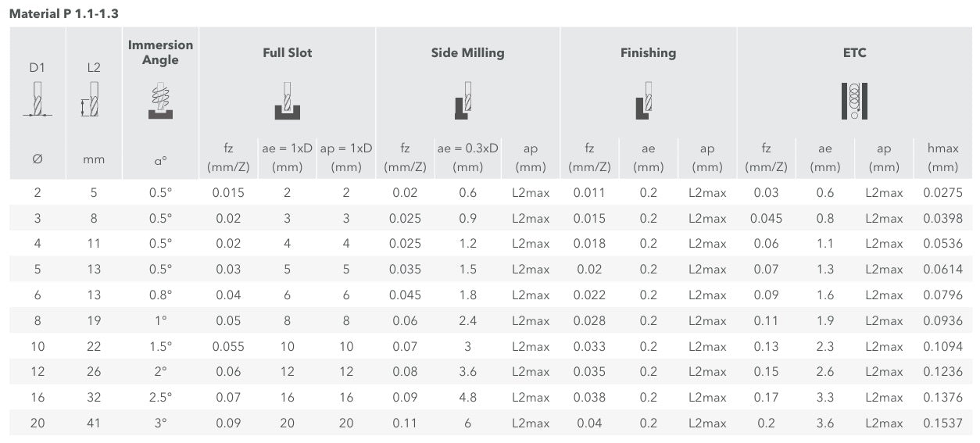The width and height of the screenshot is (980, 443).
Task: Click side milling ae value 4.8
Action: 467,398
